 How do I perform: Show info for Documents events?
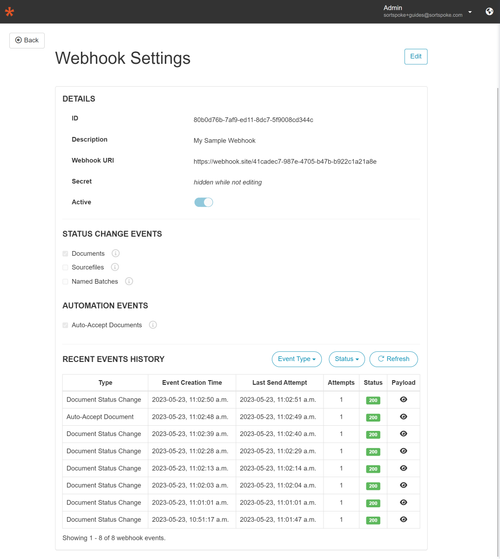[x=115, y=253]
